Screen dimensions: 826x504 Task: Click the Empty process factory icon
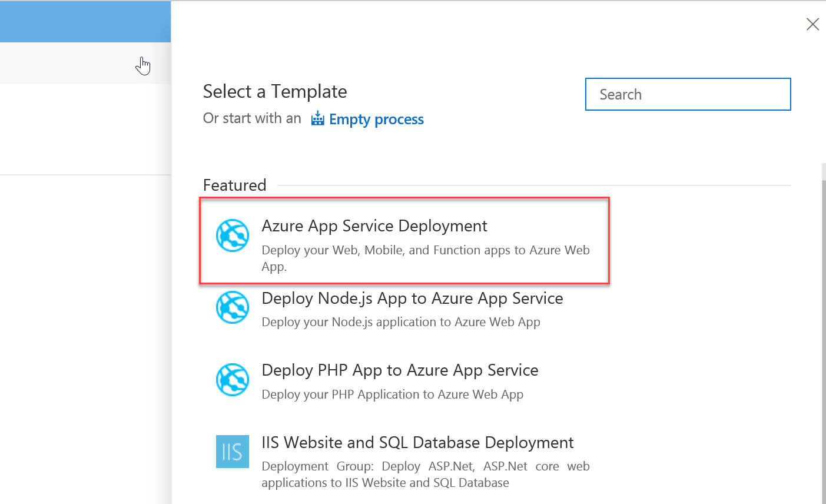pos(318,118)
